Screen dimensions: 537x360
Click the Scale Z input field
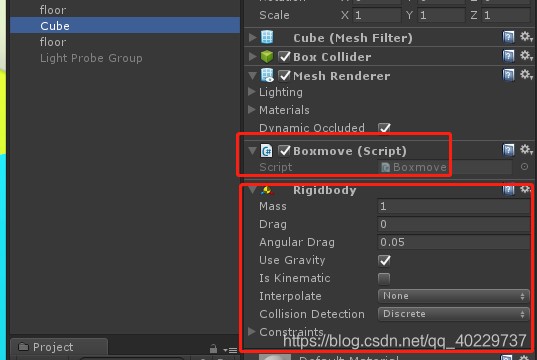(506, 15)
